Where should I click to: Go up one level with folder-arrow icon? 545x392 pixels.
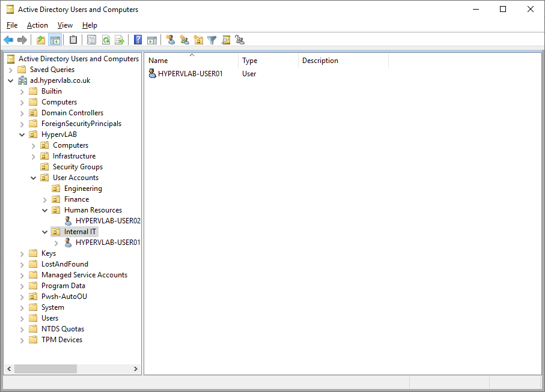pos(41,40)
